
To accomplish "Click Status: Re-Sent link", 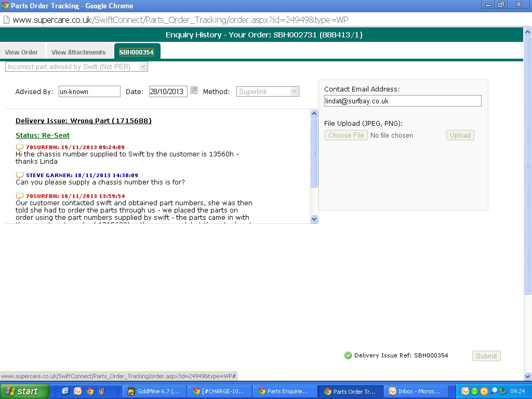I will tap(43, 136).
